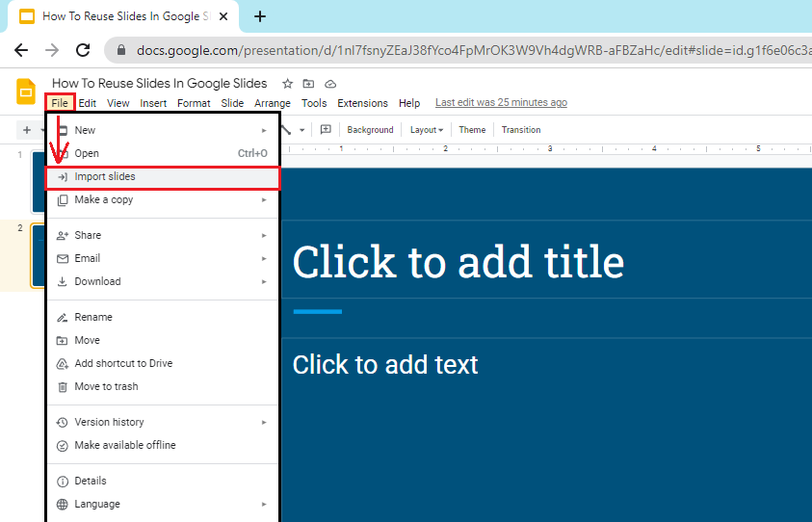Expand the Download submenu arrow
This screenshot has height=522, width=812.
click(x=264, y=282)
